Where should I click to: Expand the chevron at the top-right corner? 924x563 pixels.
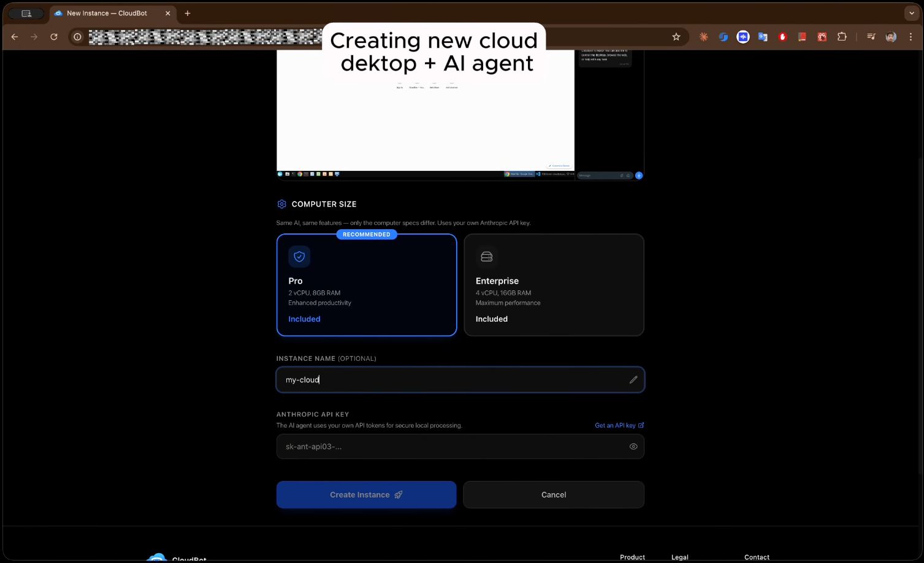[x=911, y=13]
